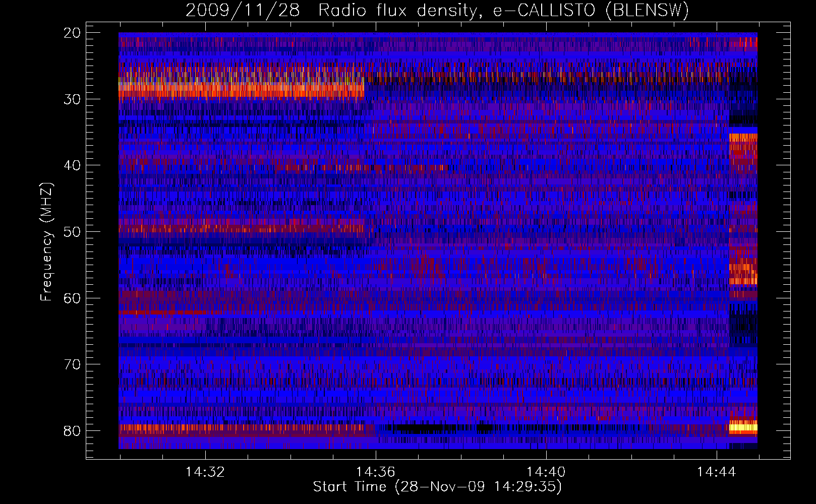
Task: Click the '14:40' time tick label
Action: [546, 472]
